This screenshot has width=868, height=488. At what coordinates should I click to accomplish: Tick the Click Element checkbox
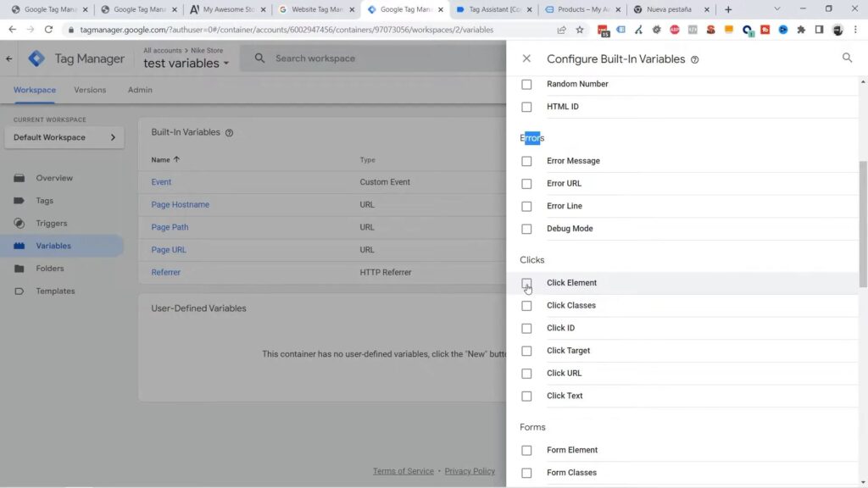(x=526, y=283)
